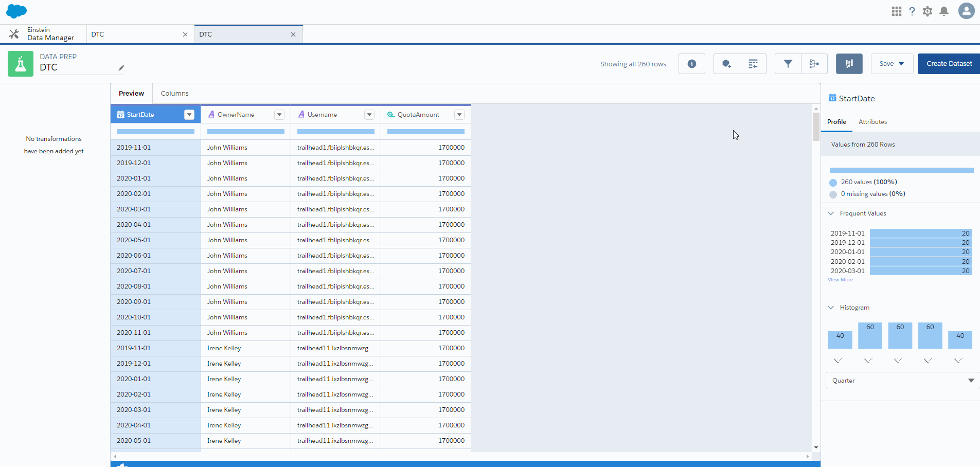The image size is (980, 467).
Task: Click the Filter funnel toolbar icon
Action: [x=788, y=64]
